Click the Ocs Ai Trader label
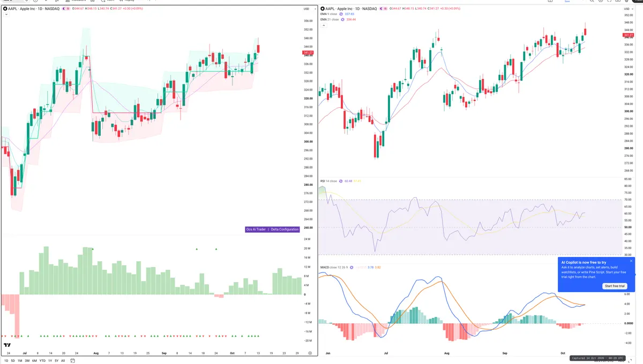 pyautogui.click(x=256, y=229)
